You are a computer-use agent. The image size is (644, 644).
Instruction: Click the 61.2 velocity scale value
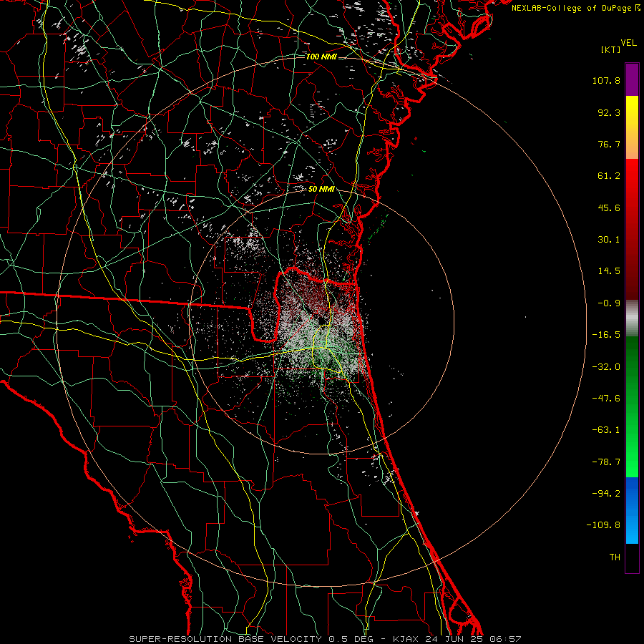[609, 176]
